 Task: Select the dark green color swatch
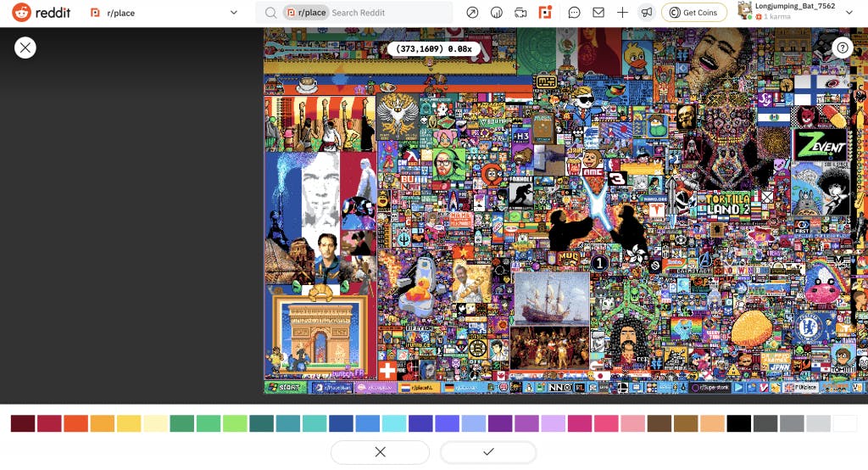pyautogui.click(x=182, y=423)
